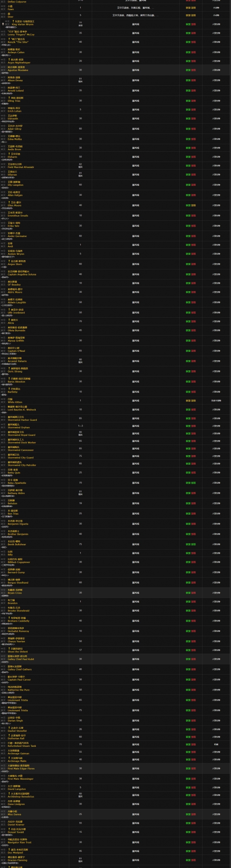Click quest icon beside Archmage Malin

click(x=9, y=758)
